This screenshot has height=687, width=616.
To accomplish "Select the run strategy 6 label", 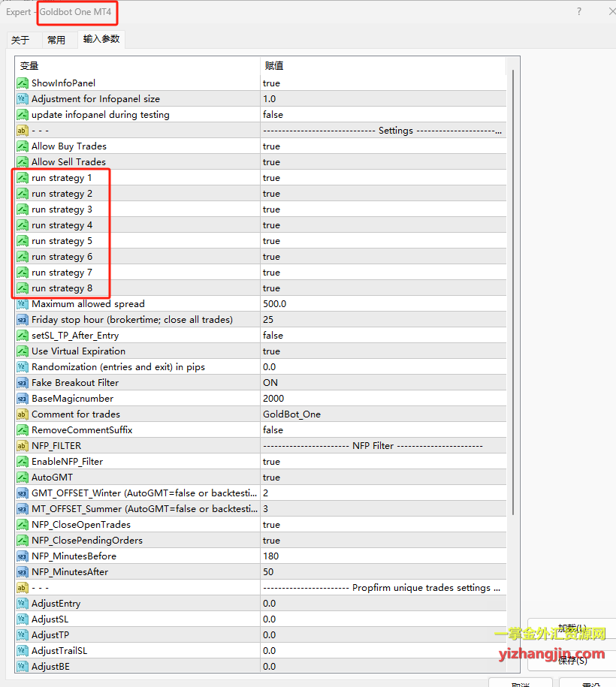I will coord(62,257).
